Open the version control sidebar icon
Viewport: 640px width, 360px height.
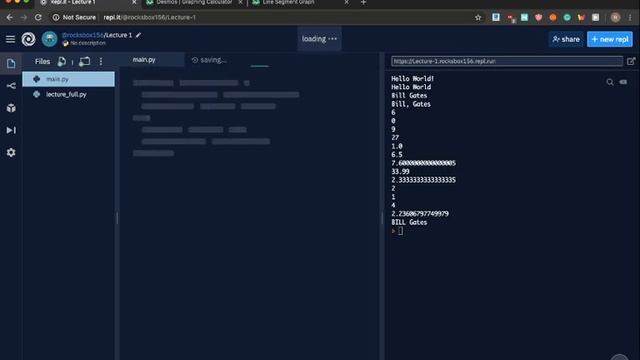pos(11,86)
